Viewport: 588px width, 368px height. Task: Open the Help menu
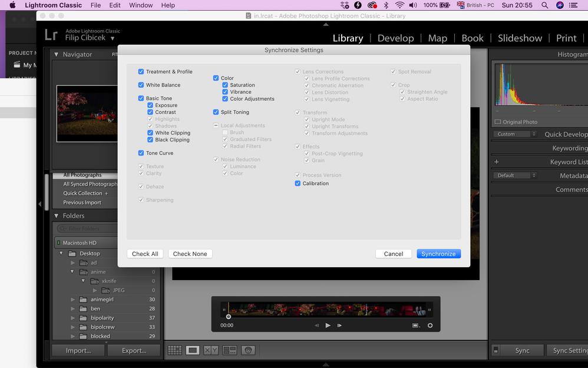168,5
